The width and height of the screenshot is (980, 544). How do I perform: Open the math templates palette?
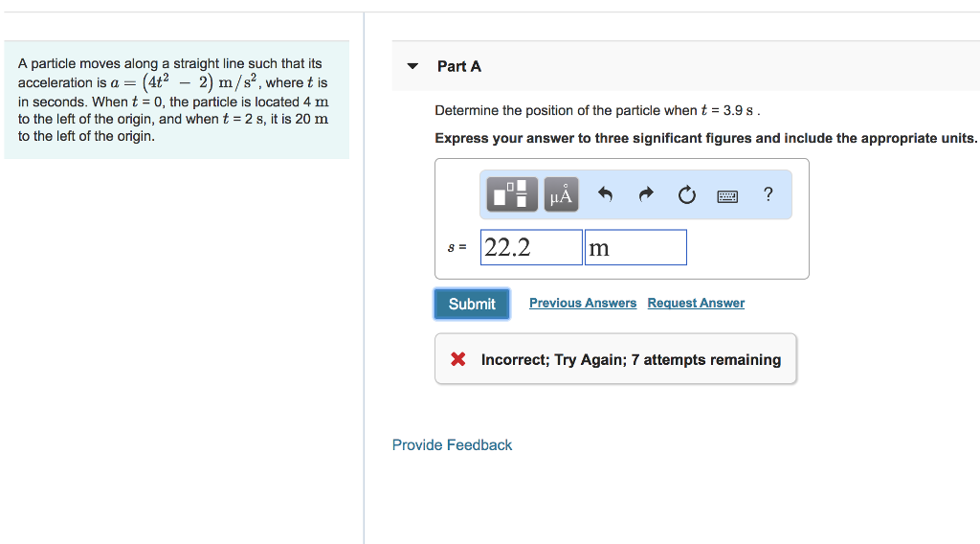tap(513, 195)
